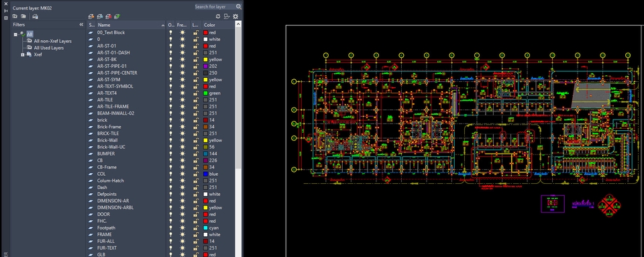
Task: Click status icon of AR-ST-BK layer
Action: [91, 60]
